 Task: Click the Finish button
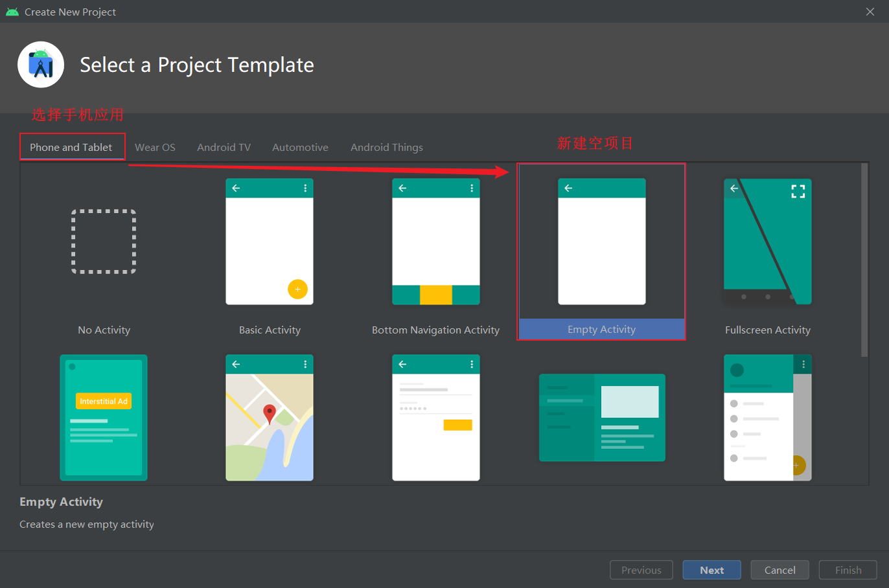(x=848, y=570)
